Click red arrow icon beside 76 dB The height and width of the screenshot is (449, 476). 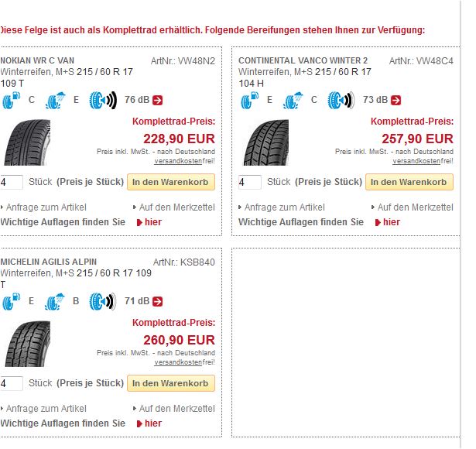(x=158, y=99)
